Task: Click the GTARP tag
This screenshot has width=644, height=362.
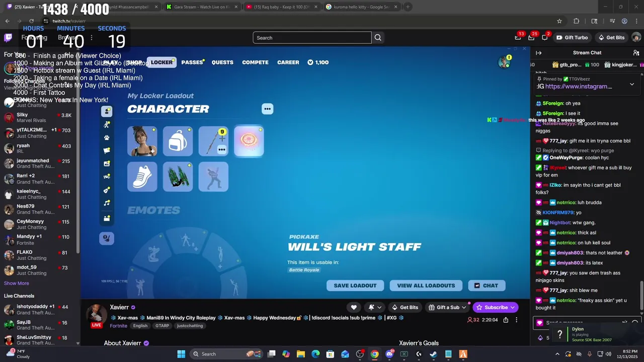Action: coord(162,326)
